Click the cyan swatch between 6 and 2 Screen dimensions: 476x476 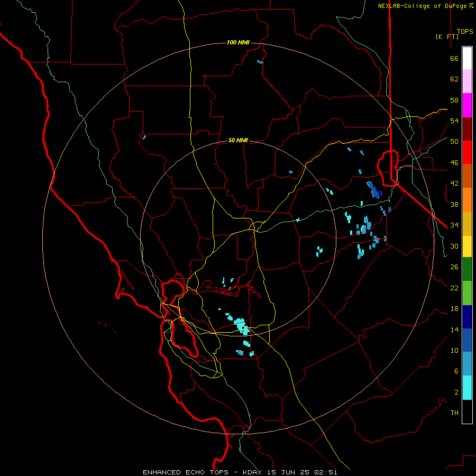click(x=467, y=388)
